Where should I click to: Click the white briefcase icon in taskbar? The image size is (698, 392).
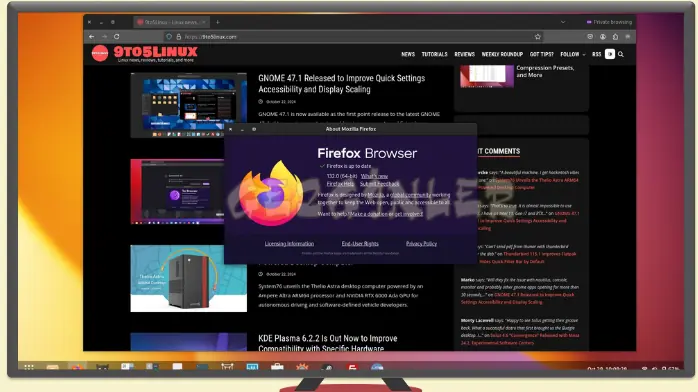click(277, 367)
